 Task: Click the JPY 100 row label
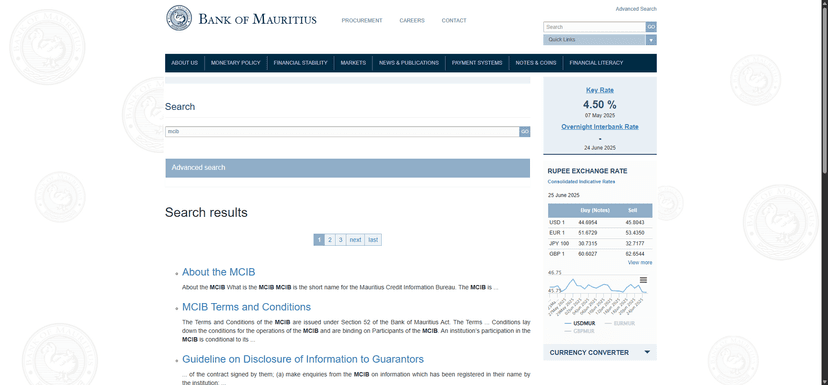coord(559,243)
